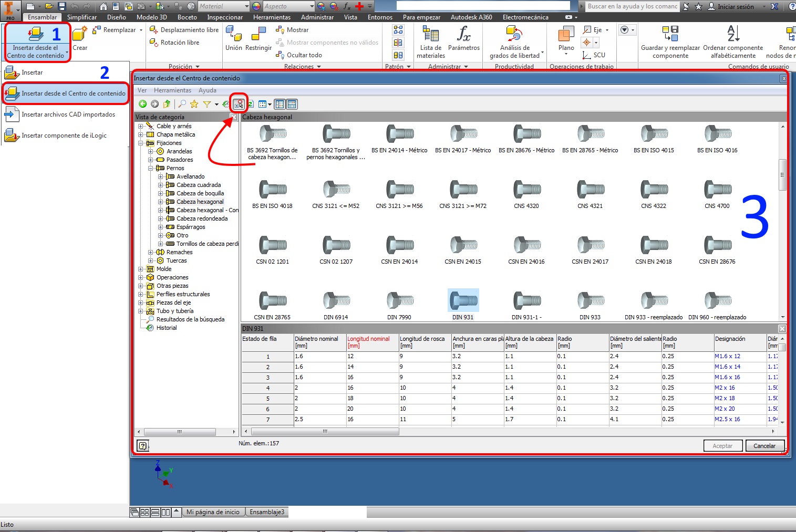Viewport: 796px width, 532px height.
Task: Click the Unión tool in ribbon
Action: point(234,39)
